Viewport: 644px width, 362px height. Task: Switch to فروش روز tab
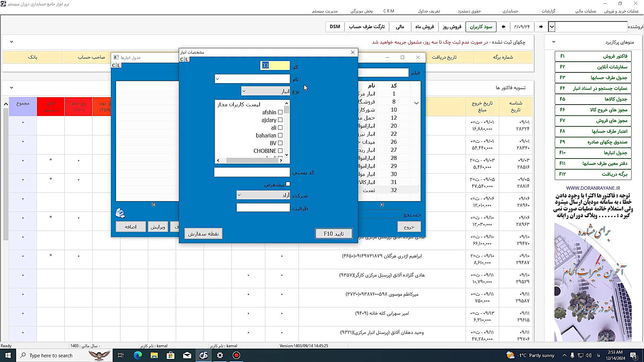click(x=452, y=26)
